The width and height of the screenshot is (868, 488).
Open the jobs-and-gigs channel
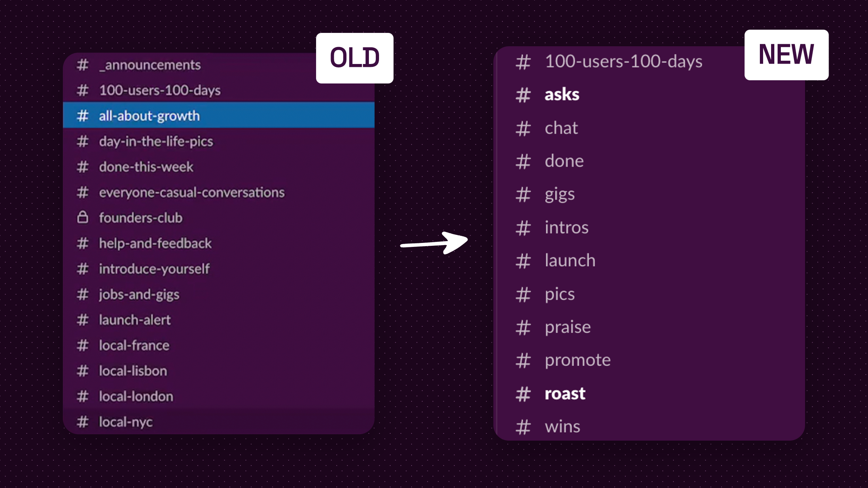tap(139, 294)
